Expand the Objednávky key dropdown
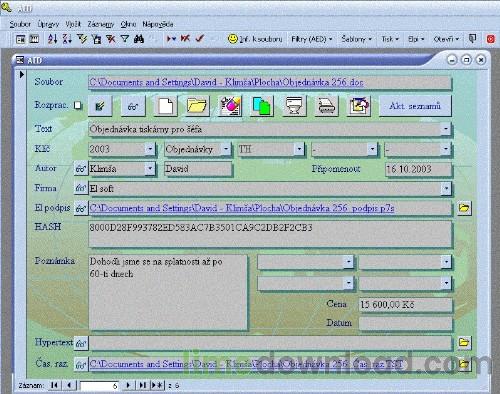Viewport: 500px width, 394px height. coord(226,149)
